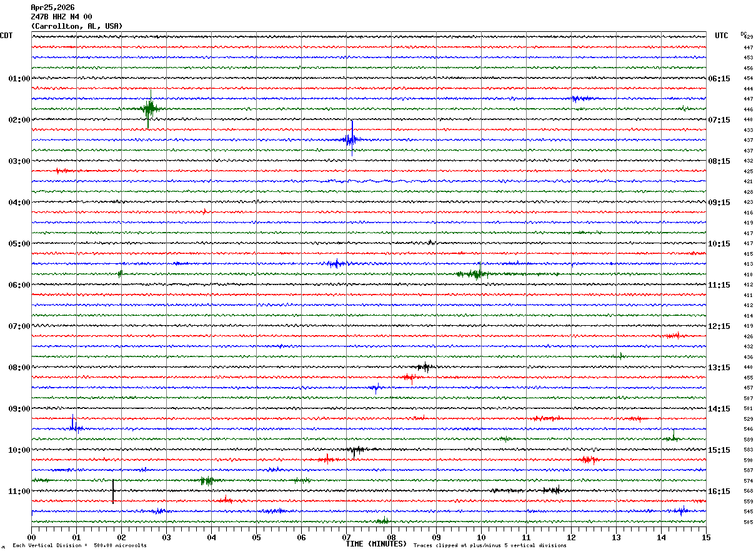Click the CDT timezone label
Viewport: 756px width, 554px height.
click(x=6, y=36)
